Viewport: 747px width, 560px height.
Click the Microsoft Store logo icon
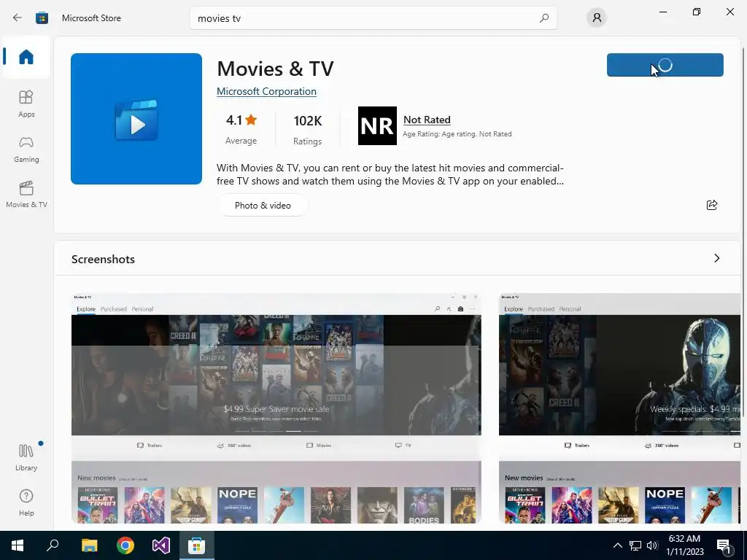[x=42, y=17]
